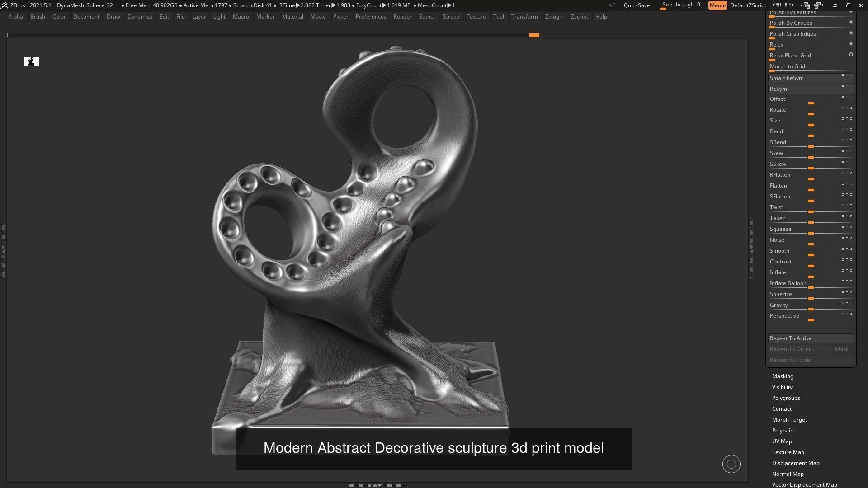Toggle Y axis modifier for Gravity

(x=847, y=303)
